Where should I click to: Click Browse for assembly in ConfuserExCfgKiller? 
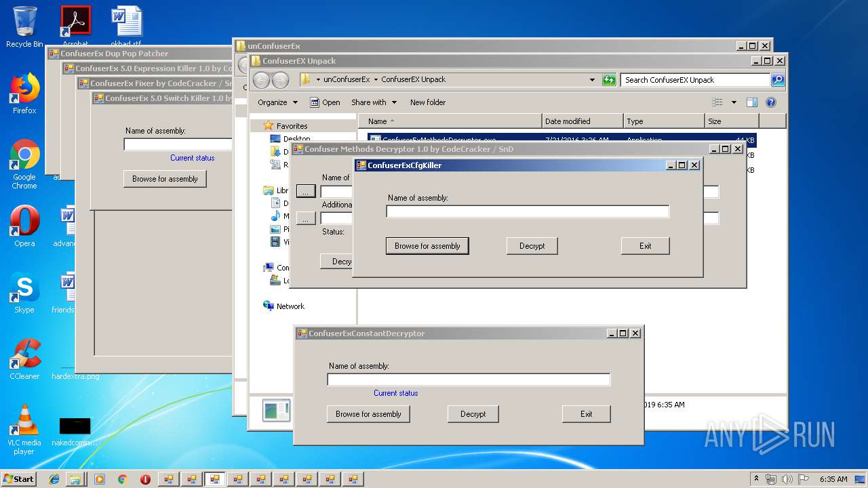(427, 246)
